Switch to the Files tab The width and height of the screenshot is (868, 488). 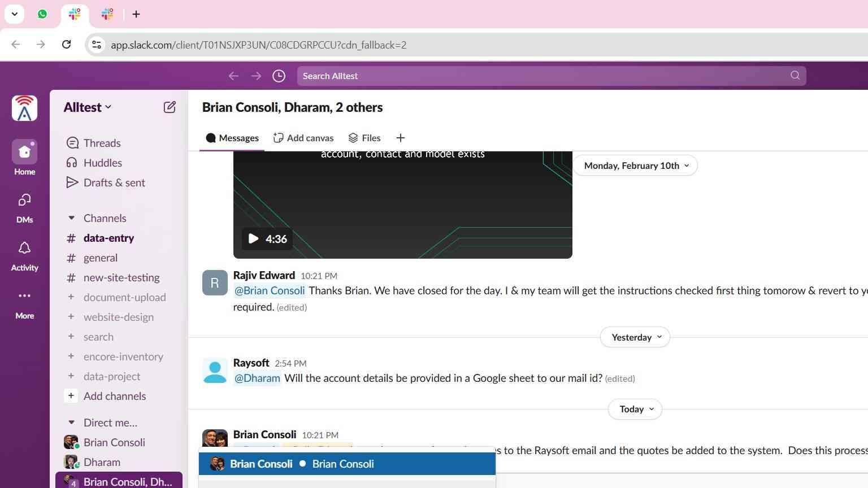click(364, 138)
